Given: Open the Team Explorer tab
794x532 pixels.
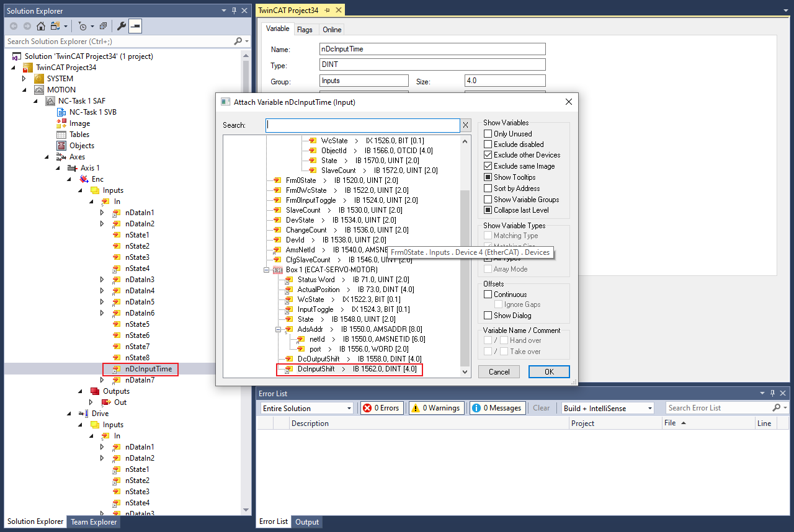Looking at the screenshot, I should (93, 522).
